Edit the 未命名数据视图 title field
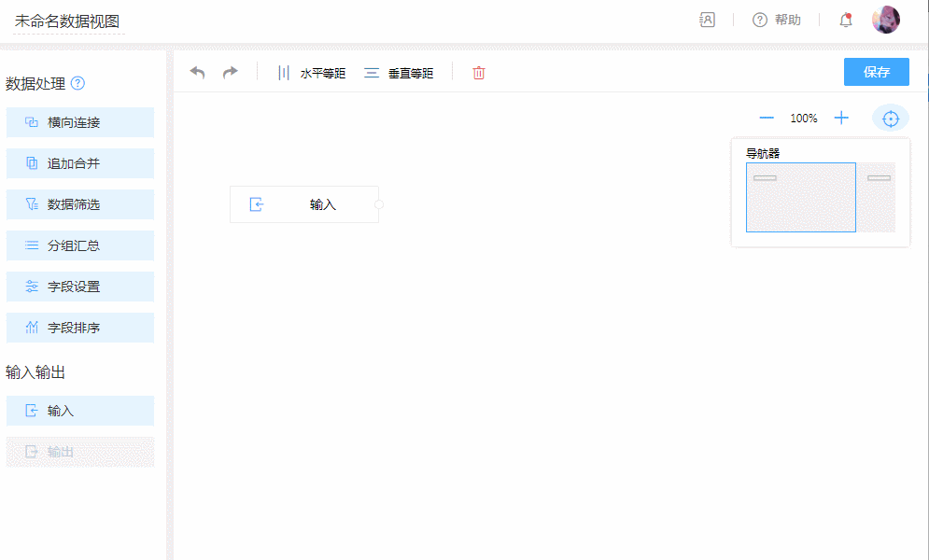 pos(67,21)
